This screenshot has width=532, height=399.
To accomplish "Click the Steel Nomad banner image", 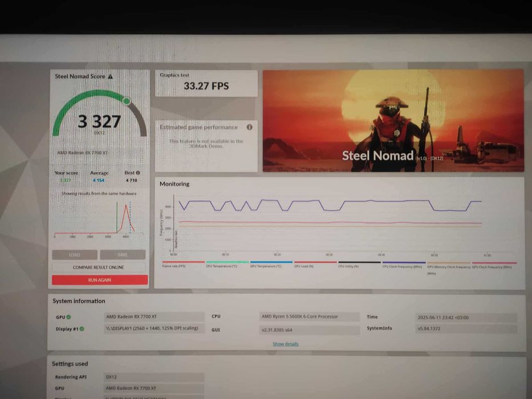I will (x=393, y=120).
